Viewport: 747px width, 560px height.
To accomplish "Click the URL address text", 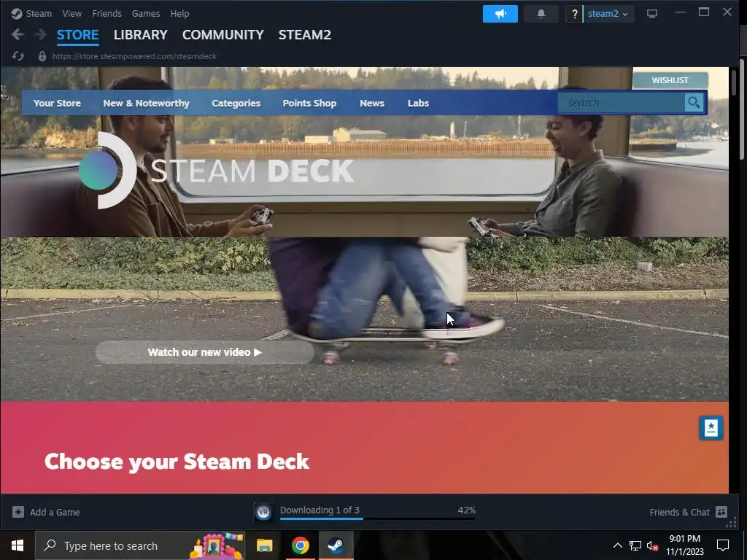I will coord(134,56).
